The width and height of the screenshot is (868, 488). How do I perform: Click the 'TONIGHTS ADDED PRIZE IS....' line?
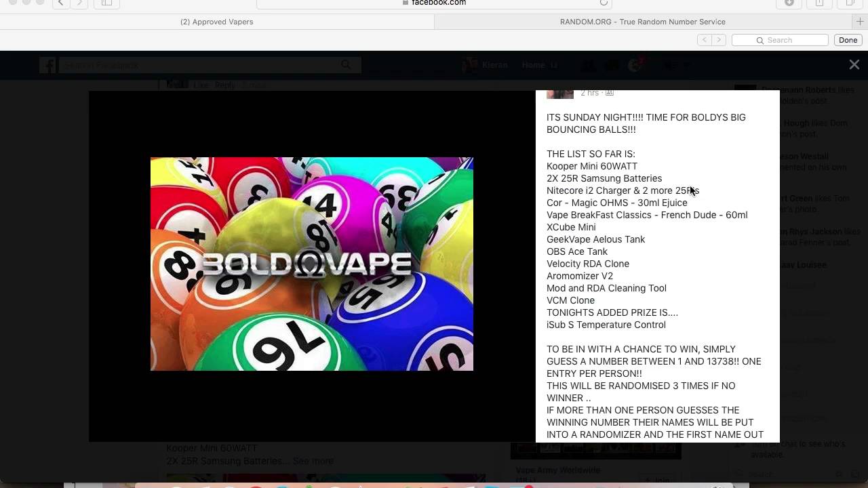[612, 312]
